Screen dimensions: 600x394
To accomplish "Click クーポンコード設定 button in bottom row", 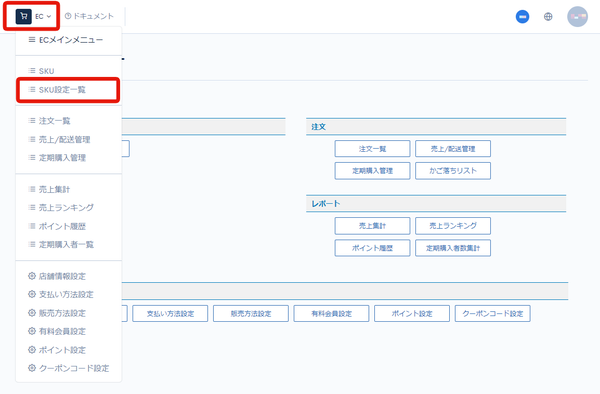I will point(492,314).
